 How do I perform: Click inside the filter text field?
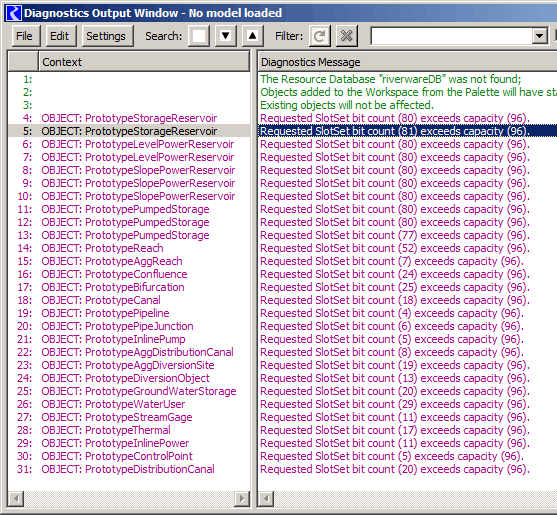[451, 36]
